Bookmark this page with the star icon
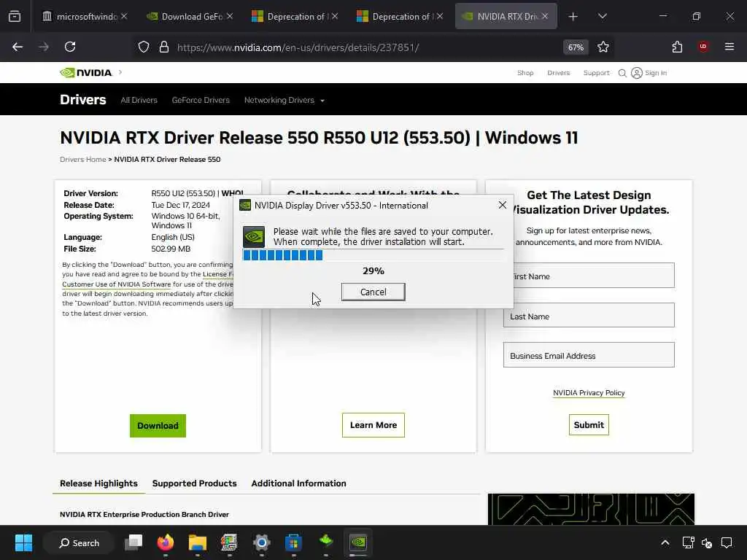The height and width of the screenshot is (560, 747). pos(603,47)
